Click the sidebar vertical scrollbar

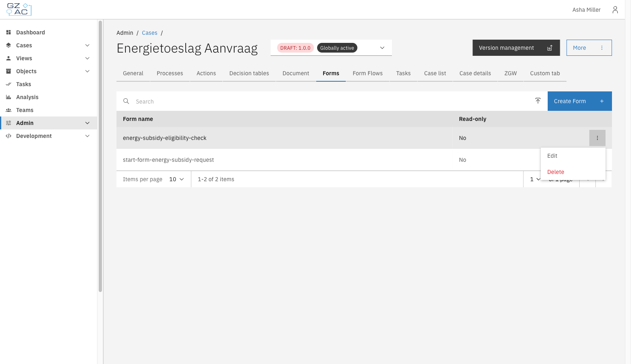coord(100,156)
